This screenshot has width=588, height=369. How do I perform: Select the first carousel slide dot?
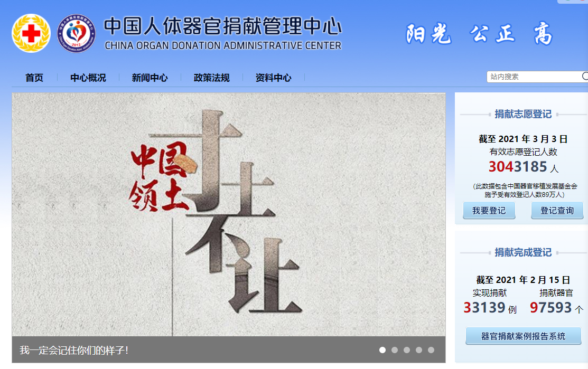click(382, 350)
